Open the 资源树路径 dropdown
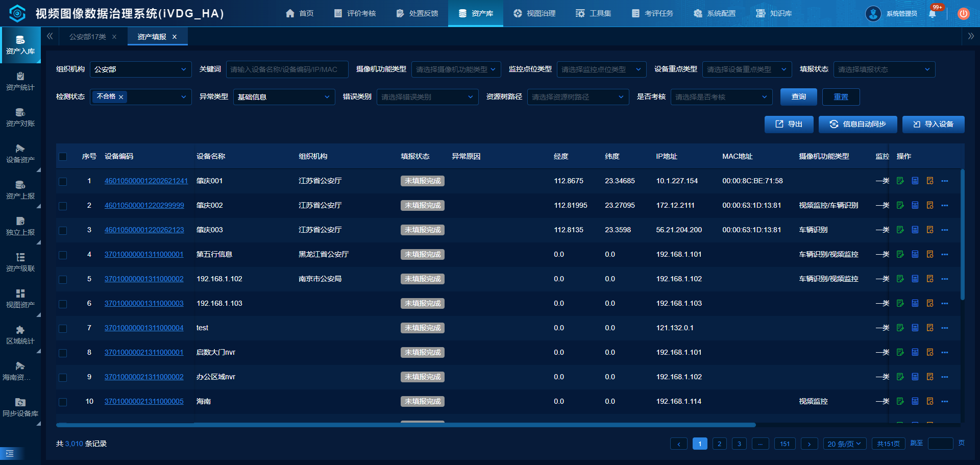The height and width of the screenshot is (465, 980). (x=578, y=97)
